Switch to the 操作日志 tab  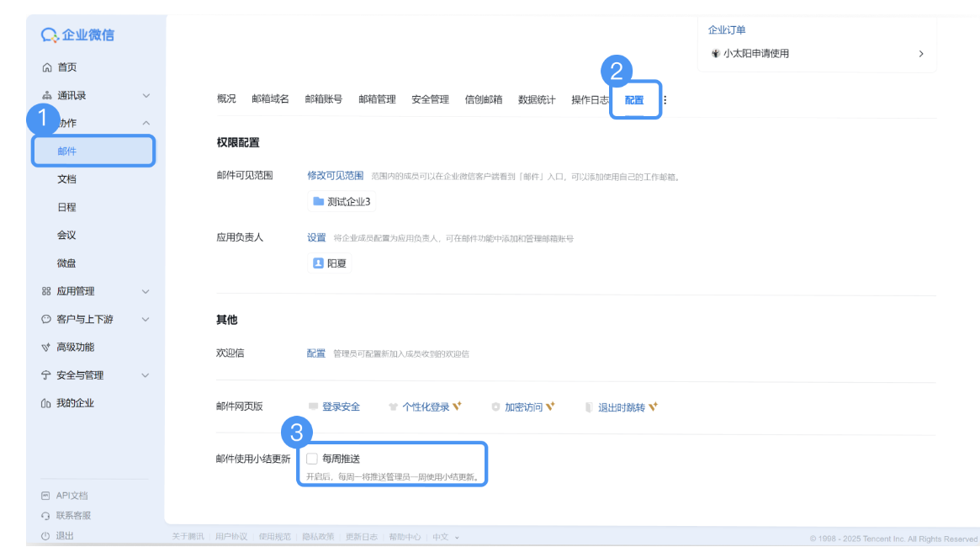[x=590, y=99]
